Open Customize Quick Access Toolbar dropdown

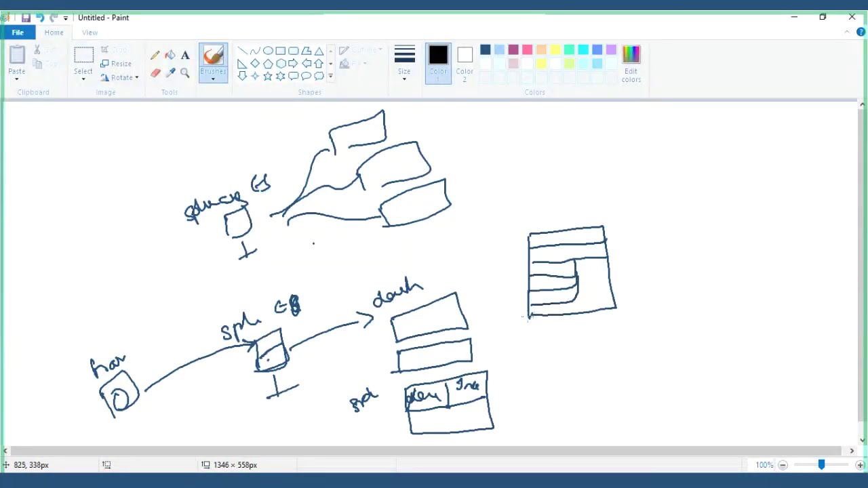tap(66, 18)
